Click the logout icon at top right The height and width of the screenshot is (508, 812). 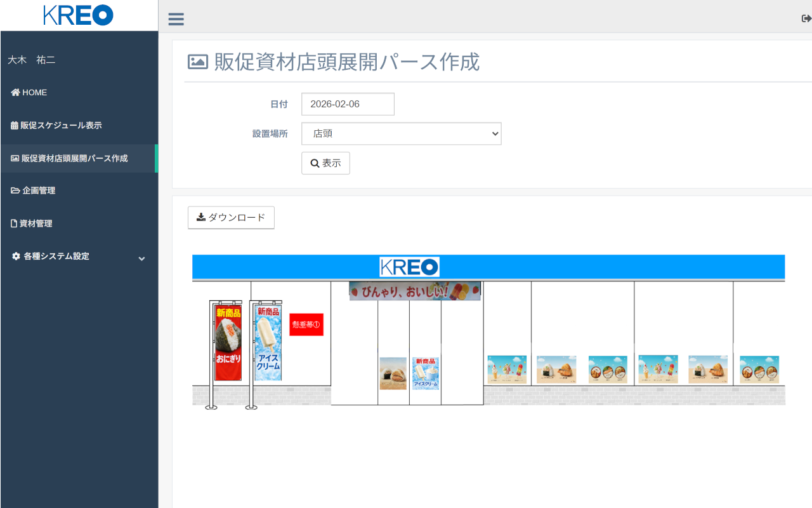pyautogui.click(x=806, y=18)
